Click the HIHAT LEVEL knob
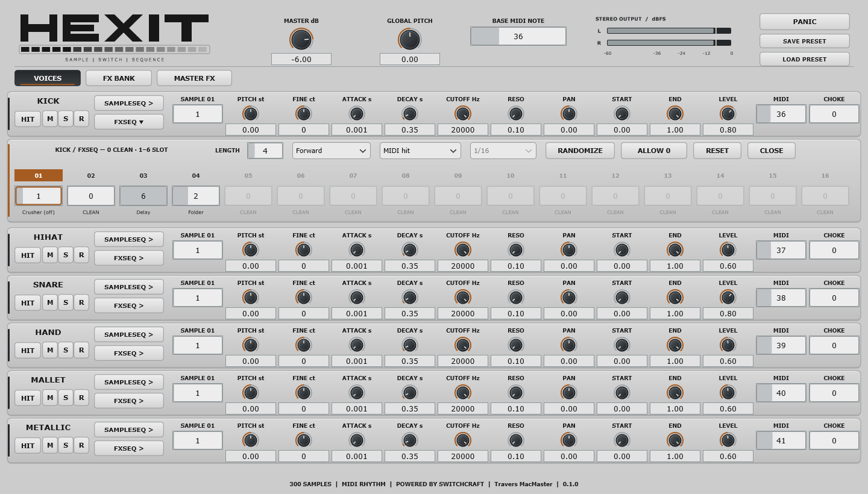Viewport: 868px width, 494px height. [728, 250]
